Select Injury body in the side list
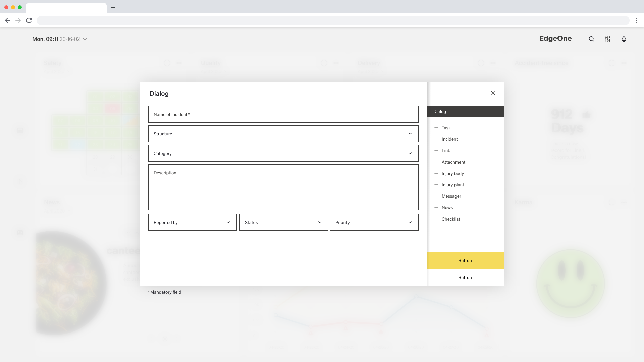 click(452, 173)
